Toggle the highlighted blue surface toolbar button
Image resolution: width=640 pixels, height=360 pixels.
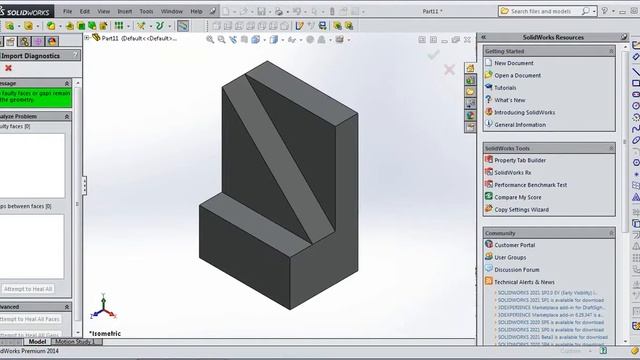183,26
